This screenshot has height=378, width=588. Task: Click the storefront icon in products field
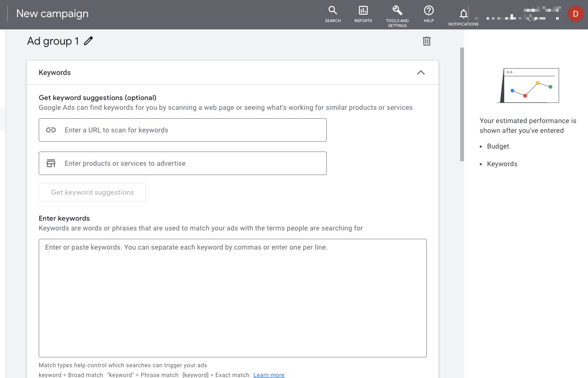[51, 163]
